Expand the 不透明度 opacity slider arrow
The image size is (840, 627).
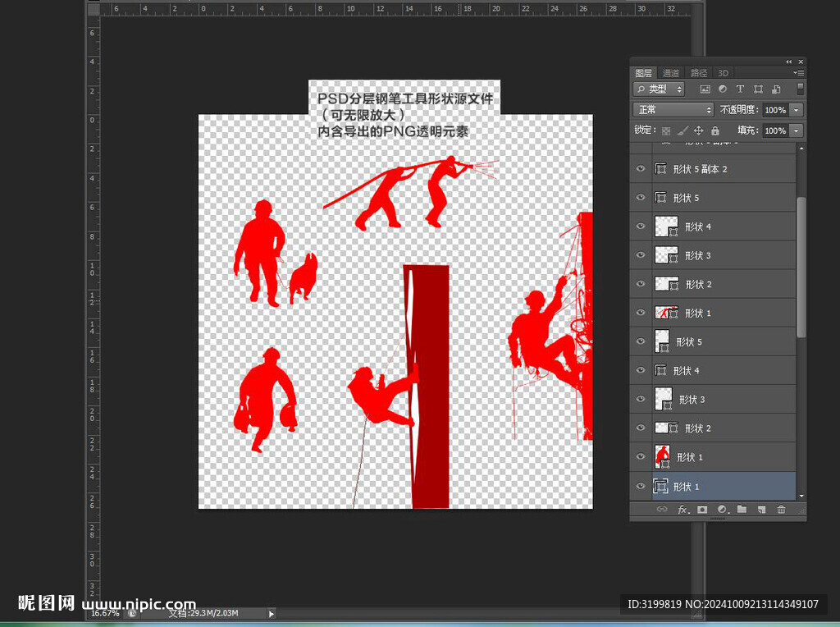[x=797, y=110]
